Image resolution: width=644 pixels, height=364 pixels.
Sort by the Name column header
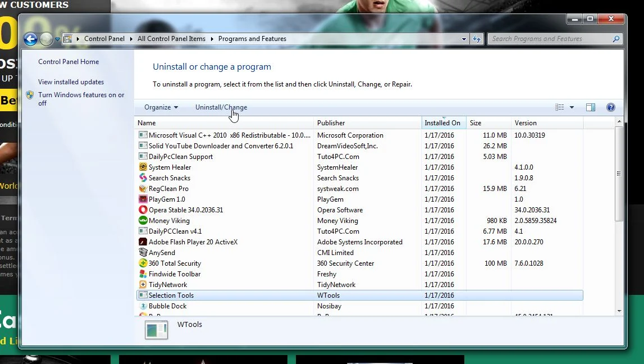click(x=224, y=123)
